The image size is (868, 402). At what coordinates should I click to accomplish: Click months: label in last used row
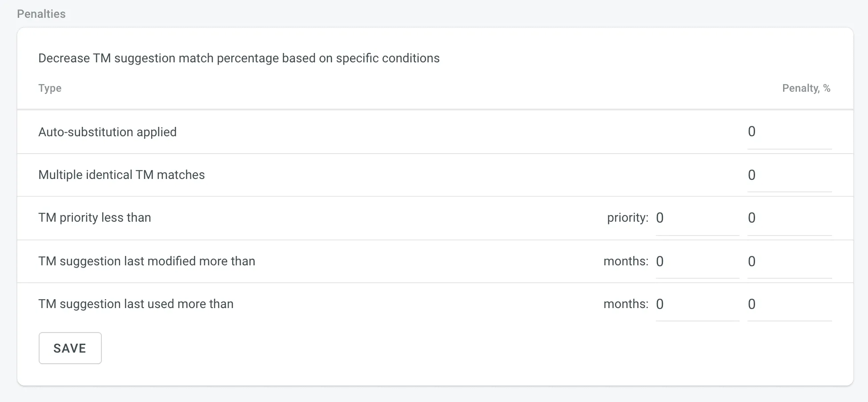point(626,304)
